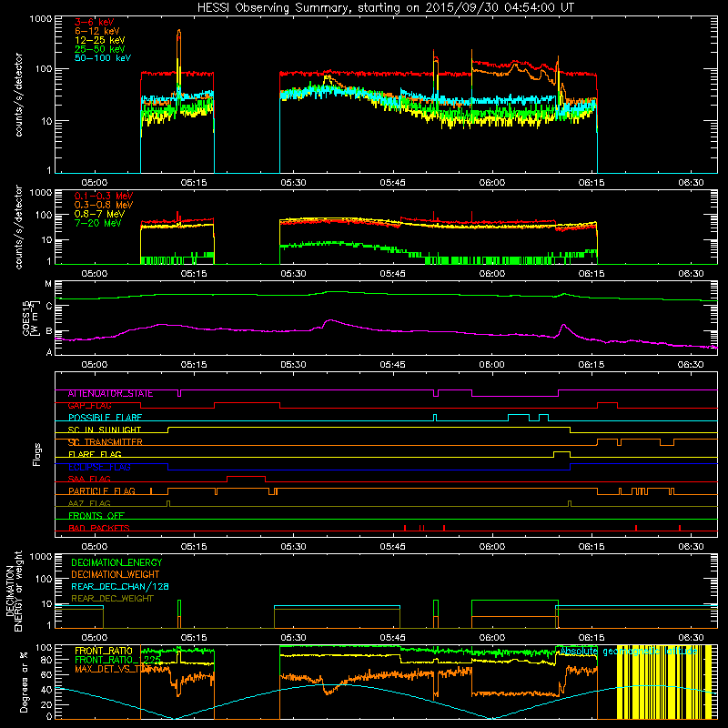Select the 12-25 keV legend label
Image resolution: width=728 pixels, height=728 pixels.
point(100,40)
